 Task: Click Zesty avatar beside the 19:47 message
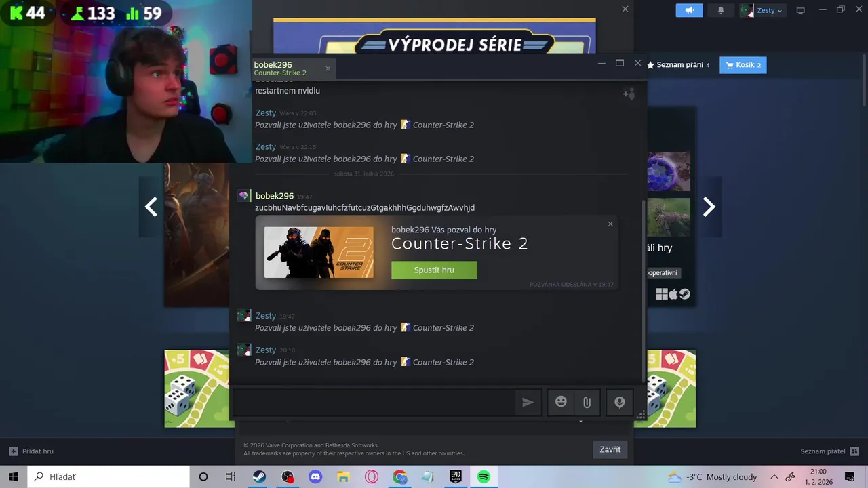tap(243, 316)
